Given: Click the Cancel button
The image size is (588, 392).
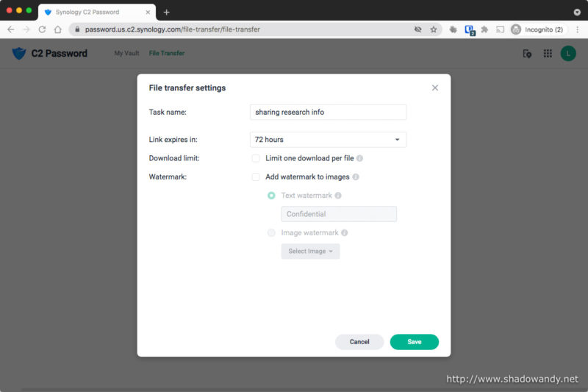Looking at the screenshot, I should (359, 342).
